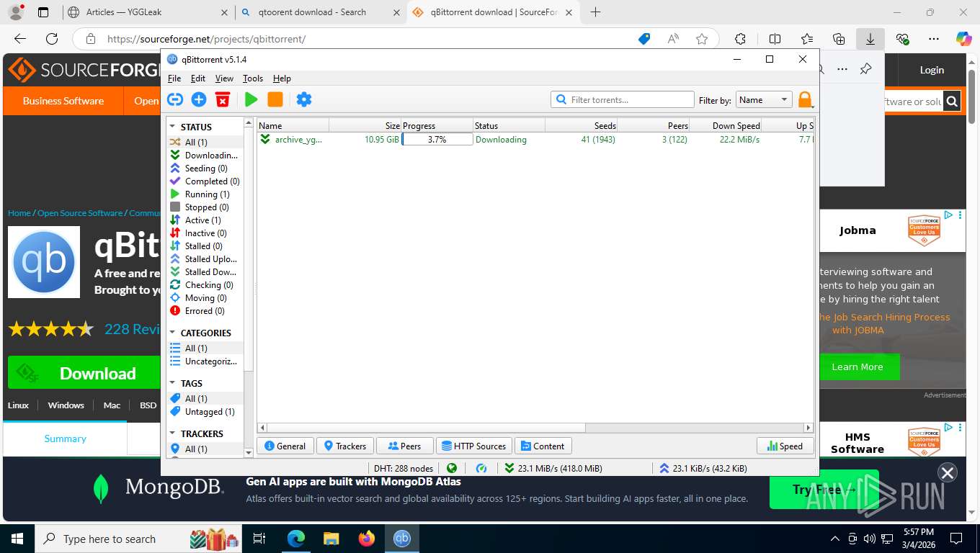
Task: Open the Help menu
Action: point(282,78)
